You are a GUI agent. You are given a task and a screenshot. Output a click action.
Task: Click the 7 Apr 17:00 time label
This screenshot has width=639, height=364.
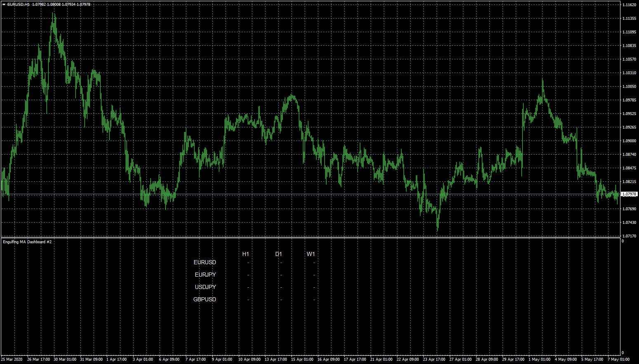pyautogui.click(x=196, y=359)
